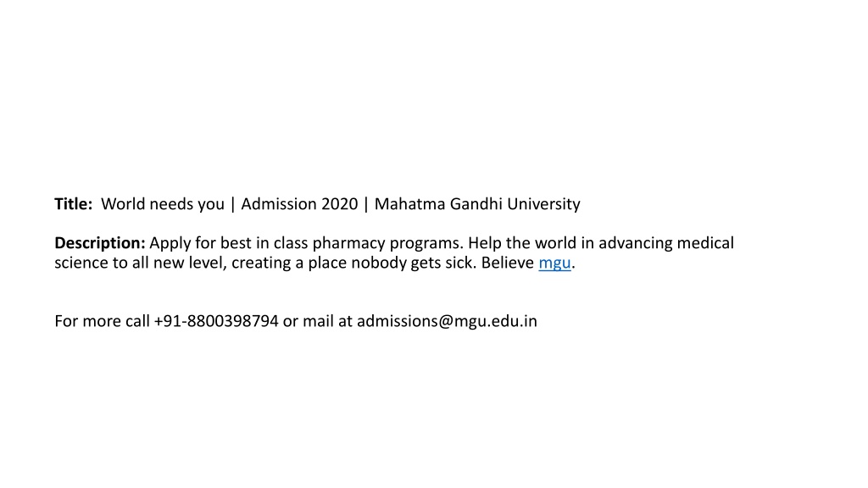Click the bold Title: label
868x488 pixels.
[x=73, y=203]
